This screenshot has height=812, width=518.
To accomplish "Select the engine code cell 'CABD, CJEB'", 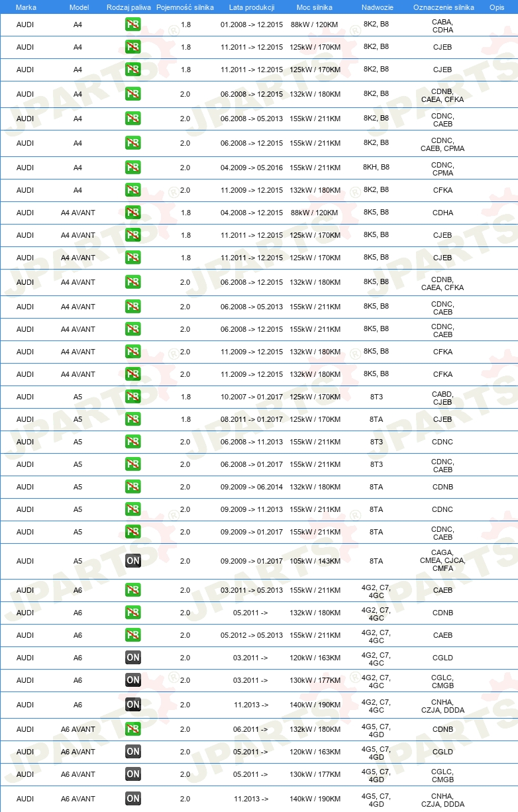I will pos(442,398).
